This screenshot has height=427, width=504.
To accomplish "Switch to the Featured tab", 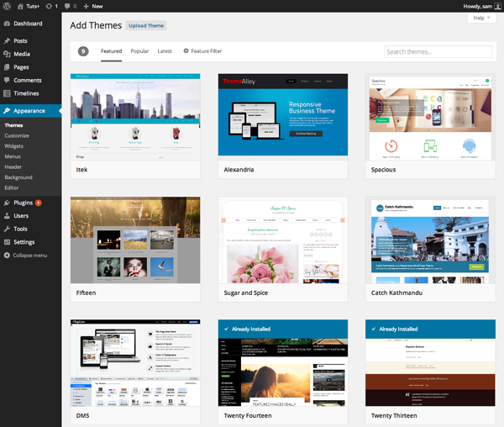I will point(111,51).
